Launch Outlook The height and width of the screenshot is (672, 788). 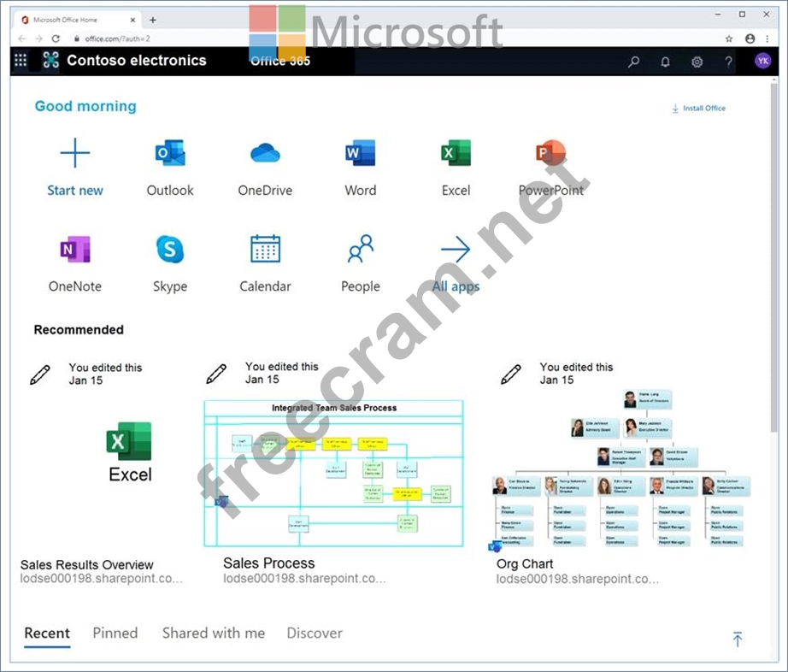[x=170, y=153]
